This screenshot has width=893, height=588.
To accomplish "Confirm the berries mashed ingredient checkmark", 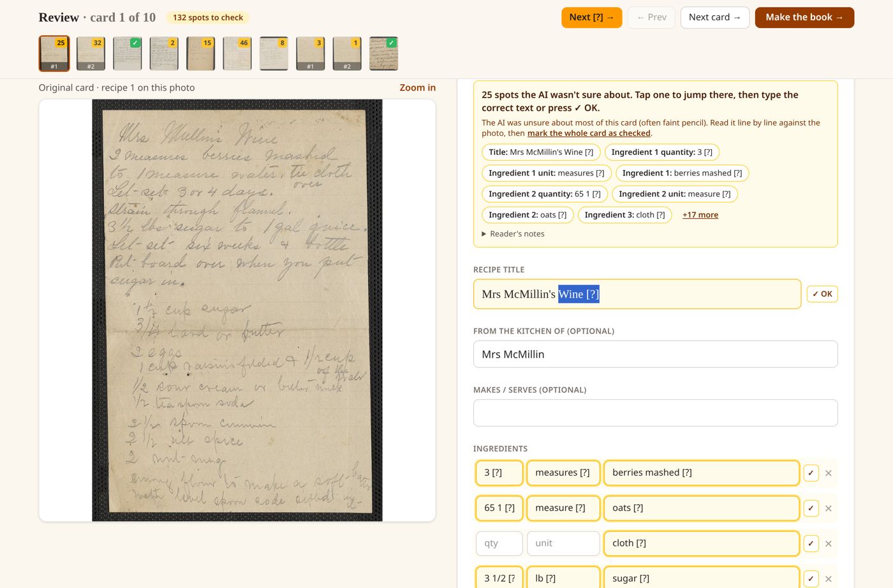I will pyautogui.click(x=811, y=473).
